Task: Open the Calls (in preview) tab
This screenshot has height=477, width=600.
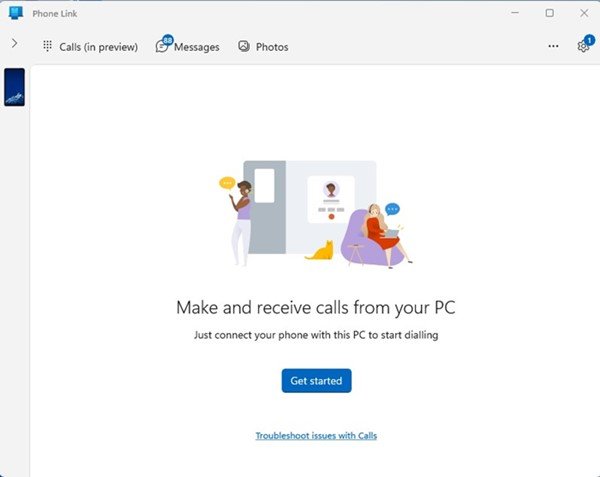Action: point(90,47)
